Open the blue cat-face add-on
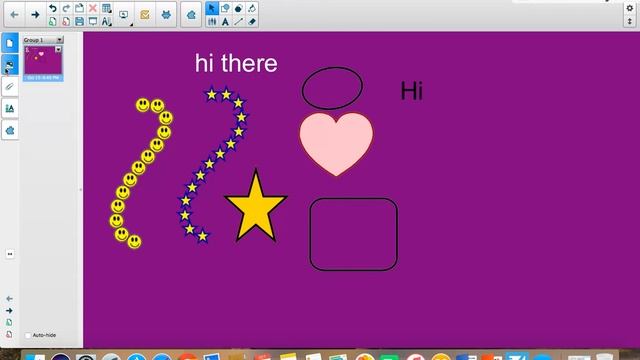The width and height of the screenshot is (640, 360). 166,15
